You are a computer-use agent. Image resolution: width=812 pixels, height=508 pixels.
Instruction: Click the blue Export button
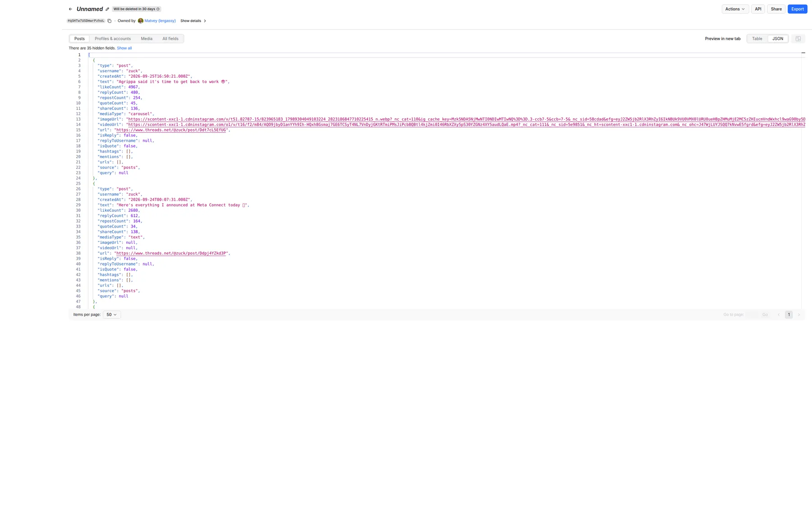pos(797,9)
